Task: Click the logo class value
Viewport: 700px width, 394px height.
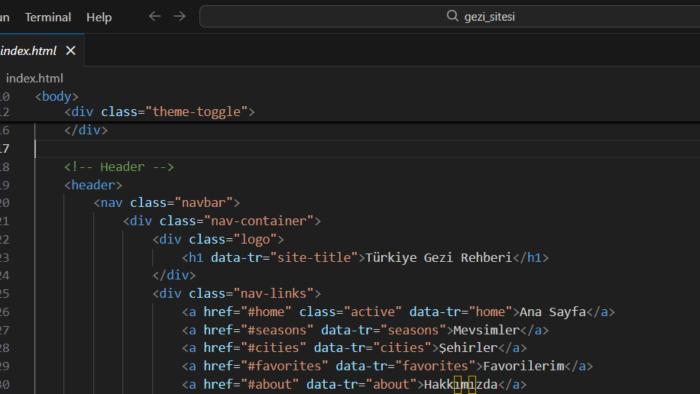Action: (255, 239)
